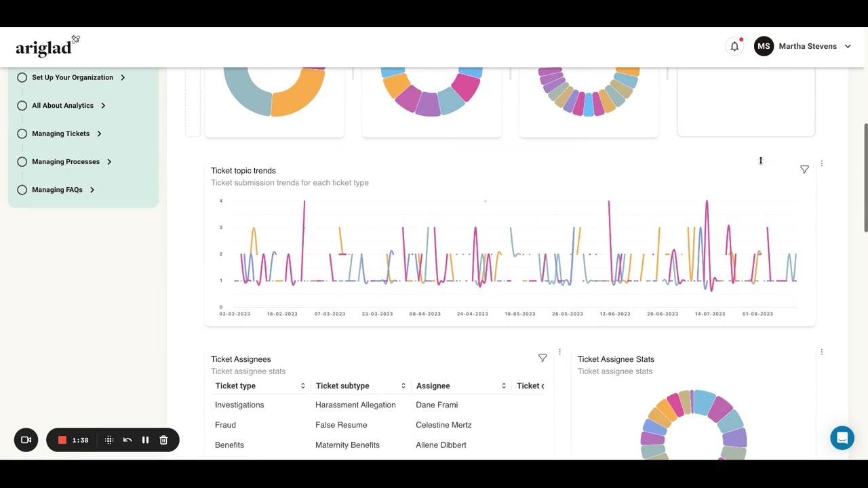Open Set Up Your Organization guide

pyautogui.click(x=73, y=77)
